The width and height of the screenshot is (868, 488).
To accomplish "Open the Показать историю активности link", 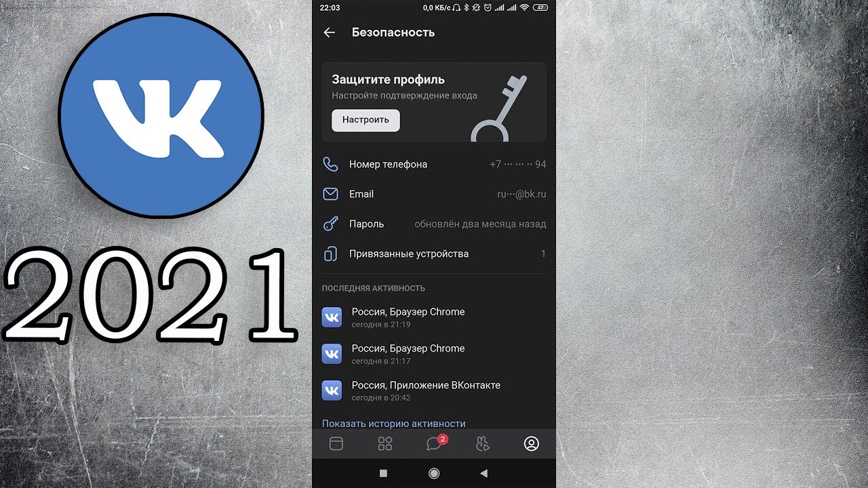I will coord(393,423).
